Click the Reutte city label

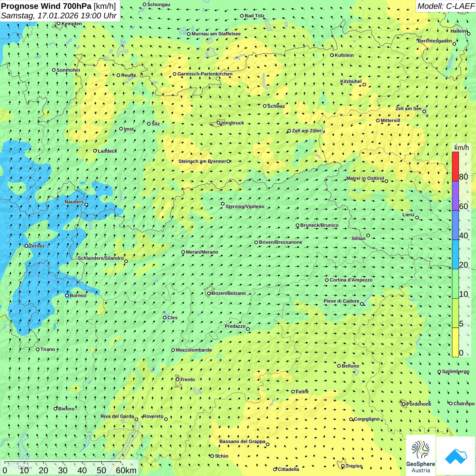click(x=129, y=75)
